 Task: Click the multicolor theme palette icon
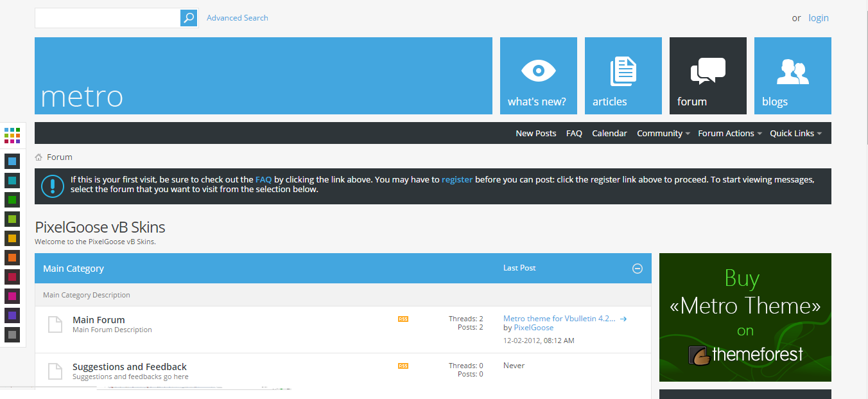pos(12,135)
